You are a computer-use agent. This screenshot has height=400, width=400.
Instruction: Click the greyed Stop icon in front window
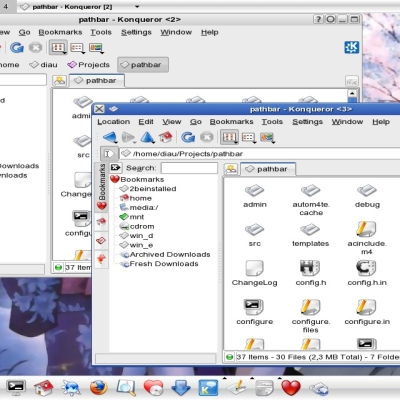point(207,137)
